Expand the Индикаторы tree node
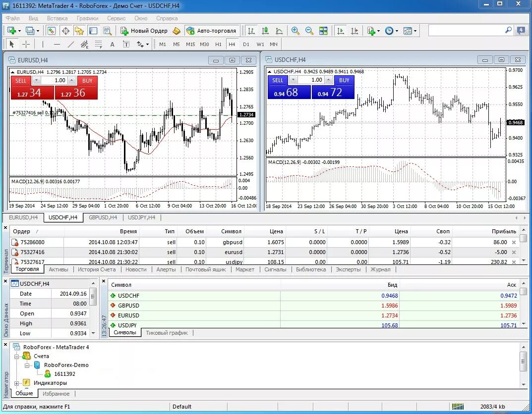 [16, 383]
